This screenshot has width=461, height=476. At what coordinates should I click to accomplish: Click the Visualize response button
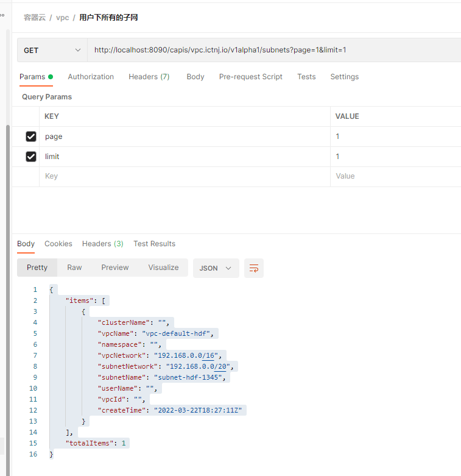click(x=163, y=268)
